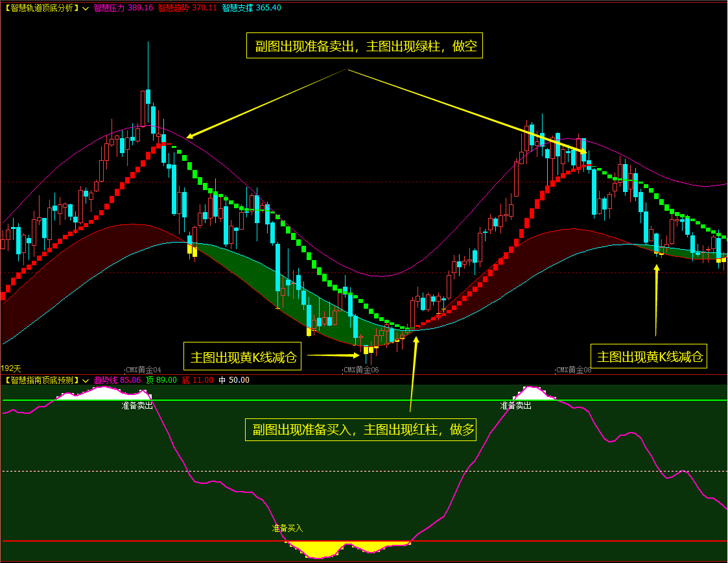Click the right 准备卖出 signal label
Viewport: 728px width, 563px height.
(x=516, y=405)
